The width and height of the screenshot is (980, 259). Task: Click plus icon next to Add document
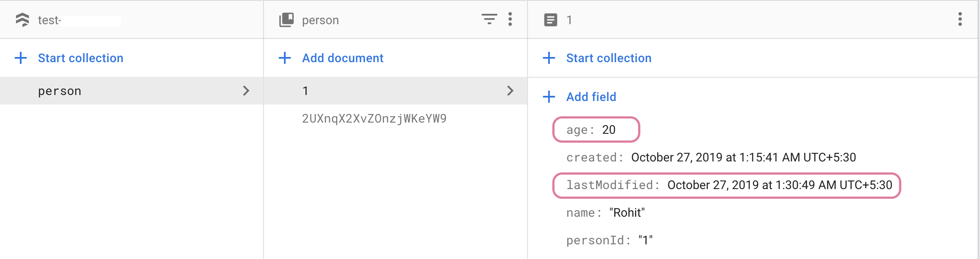285,58
